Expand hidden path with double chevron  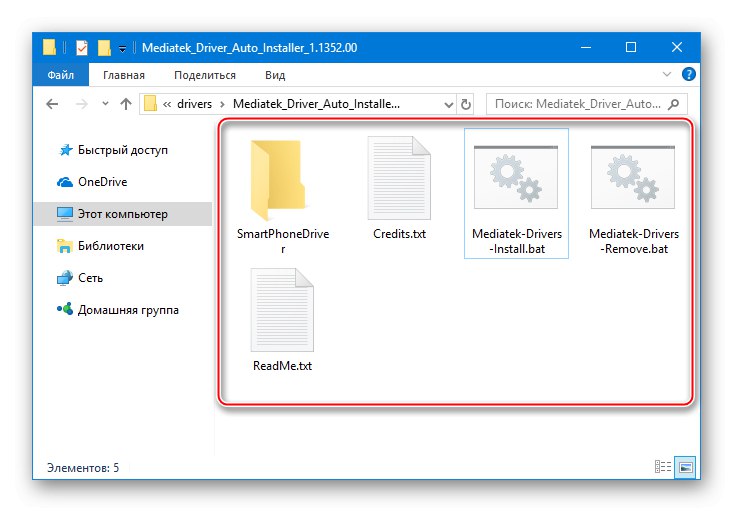(167, 104)
